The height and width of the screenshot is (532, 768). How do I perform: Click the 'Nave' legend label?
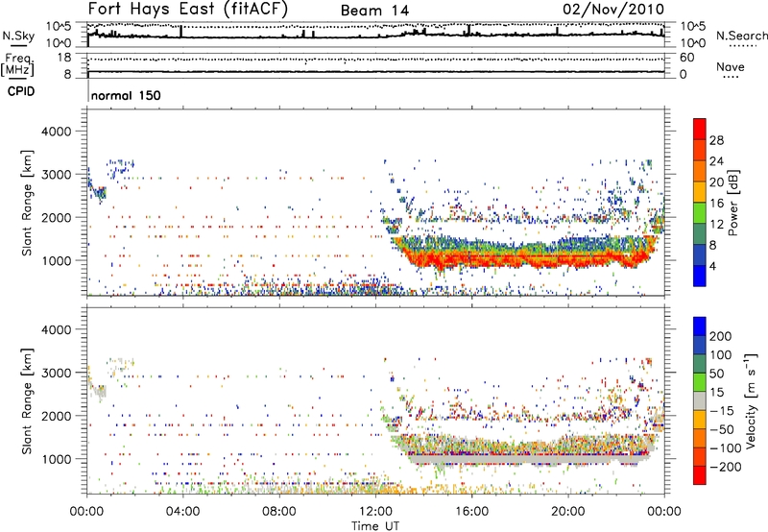731,66
